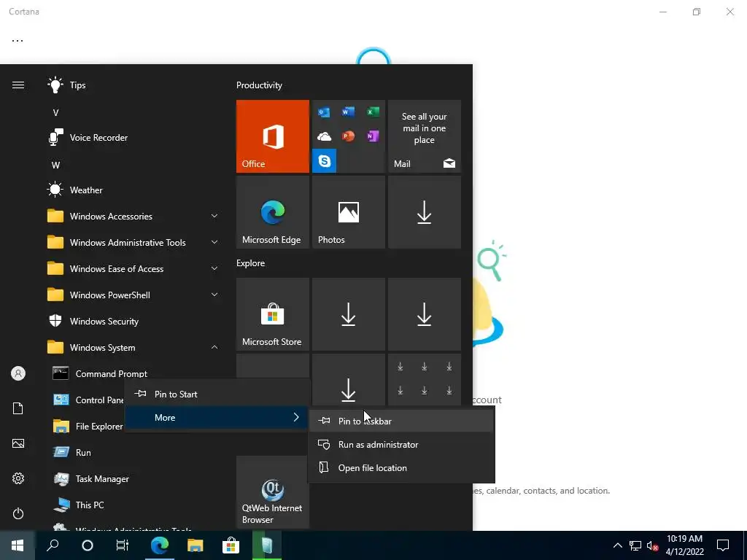Image resolution: width=747 pixels, height=560 pixels.
Task: Click the OneNote icon in the tile
Action: (x=373, y=136)
